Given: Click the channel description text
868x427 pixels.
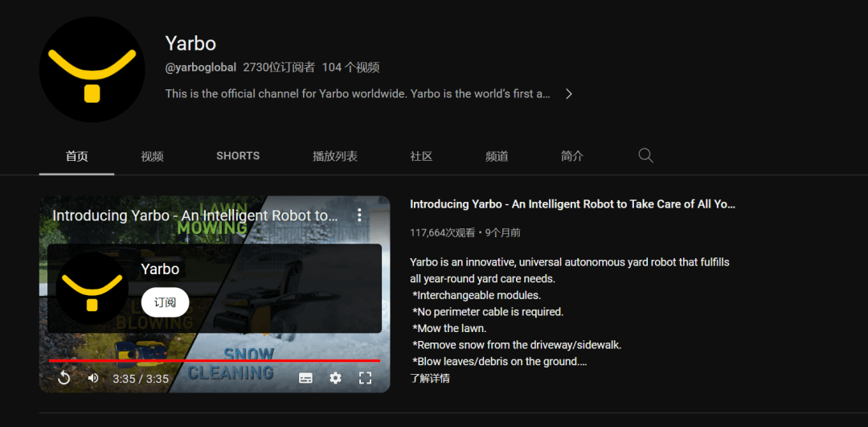Looking at the screenshot, I should pyautogui.click(x=358, y=94).
